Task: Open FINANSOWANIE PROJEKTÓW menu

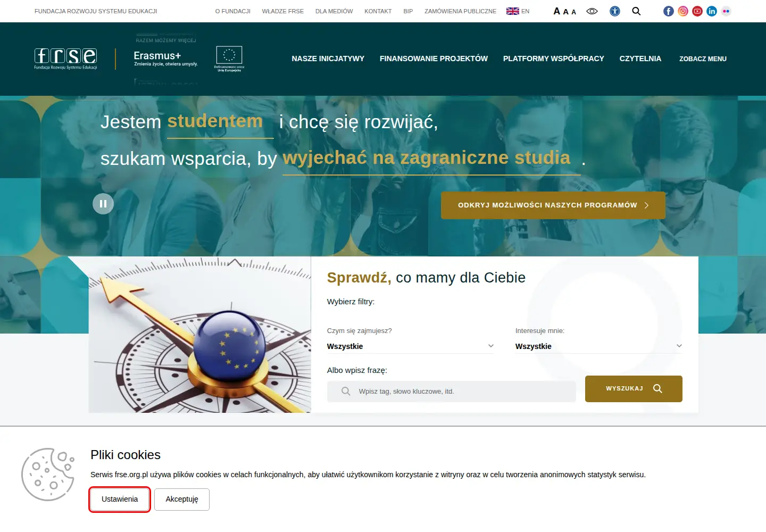Action: tap(434, 59)
